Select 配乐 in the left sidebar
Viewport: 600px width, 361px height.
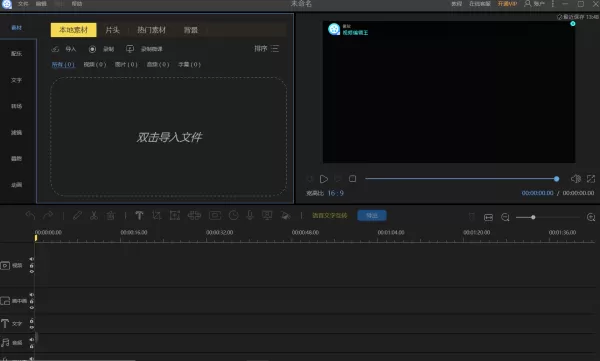(16, 54)
